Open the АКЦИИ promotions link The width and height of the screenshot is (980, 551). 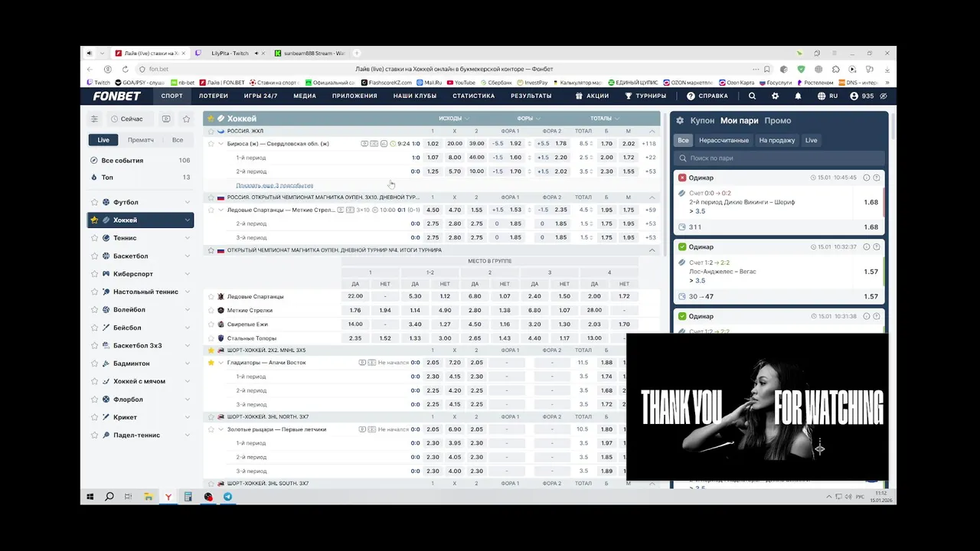(x=592, y=96)
